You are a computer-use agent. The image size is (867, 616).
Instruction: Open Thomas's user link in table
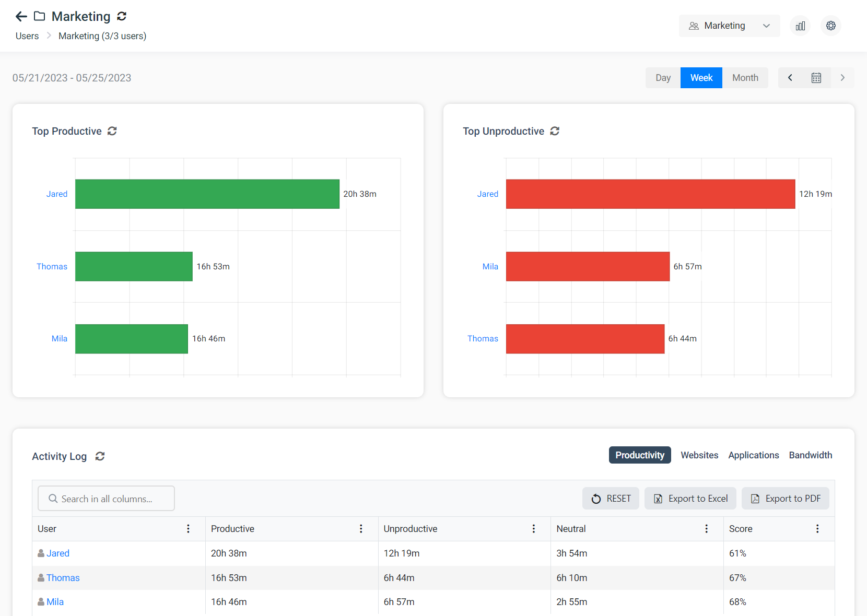63,578
